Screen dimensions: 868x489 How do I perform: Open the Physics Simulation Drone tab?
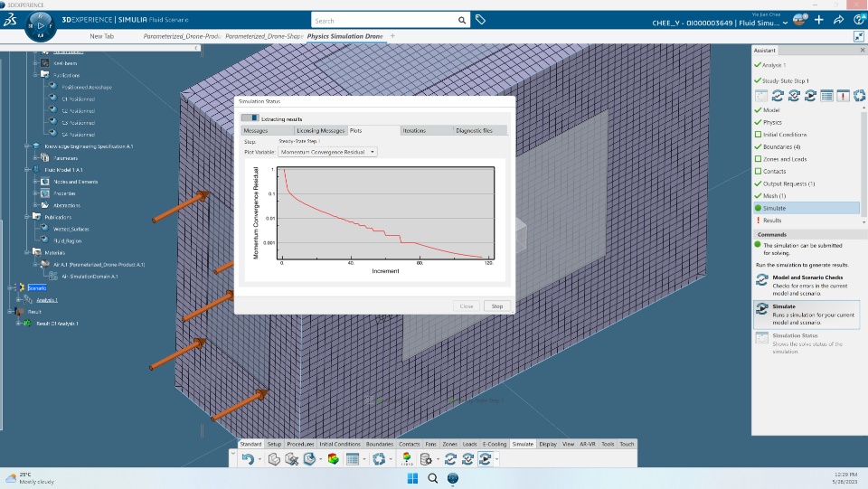(344, 36)
